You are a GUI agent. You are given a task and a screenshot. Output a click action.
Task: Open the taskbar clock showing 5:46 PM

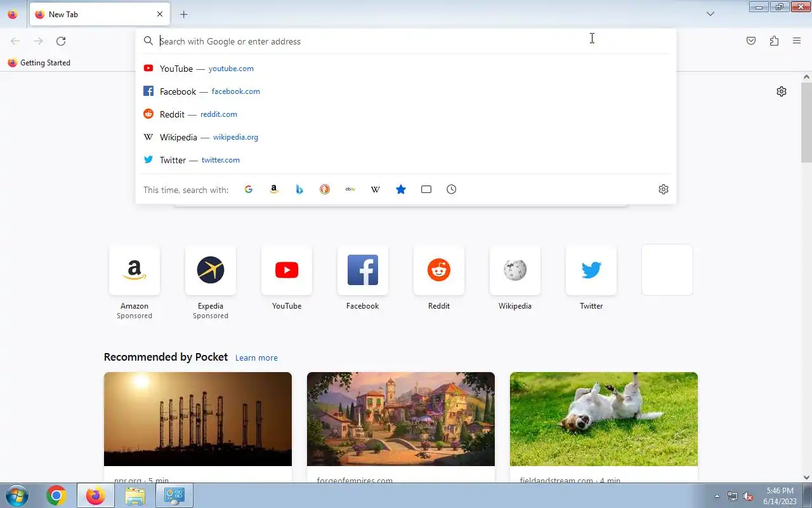coord(780,496)
